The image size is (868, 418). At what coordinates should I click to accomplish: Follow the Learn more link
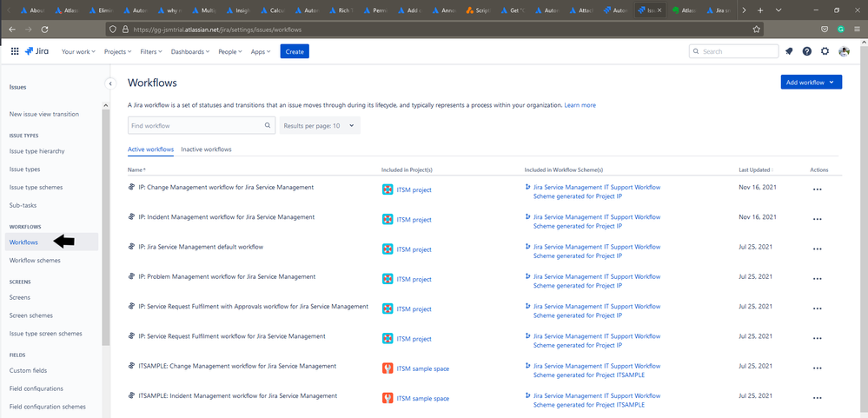[x=580, y=104]
